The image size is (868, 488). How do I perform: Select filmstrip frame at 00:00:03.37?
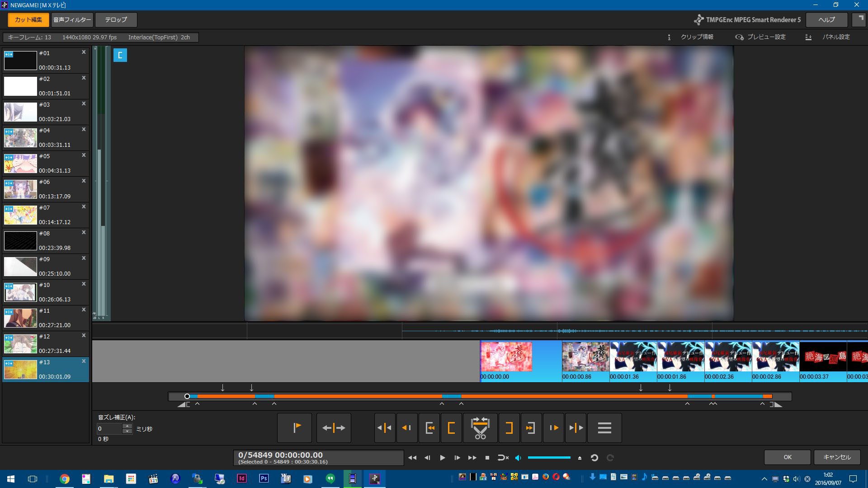[x=823, y=361]
